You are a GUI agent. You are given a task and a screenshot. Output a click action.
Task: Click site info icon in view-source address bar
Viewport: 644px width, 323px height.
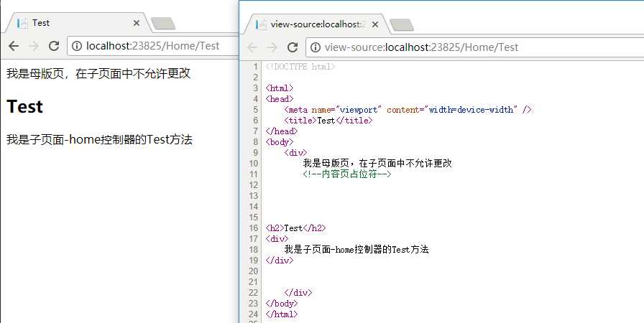[316, 47]
